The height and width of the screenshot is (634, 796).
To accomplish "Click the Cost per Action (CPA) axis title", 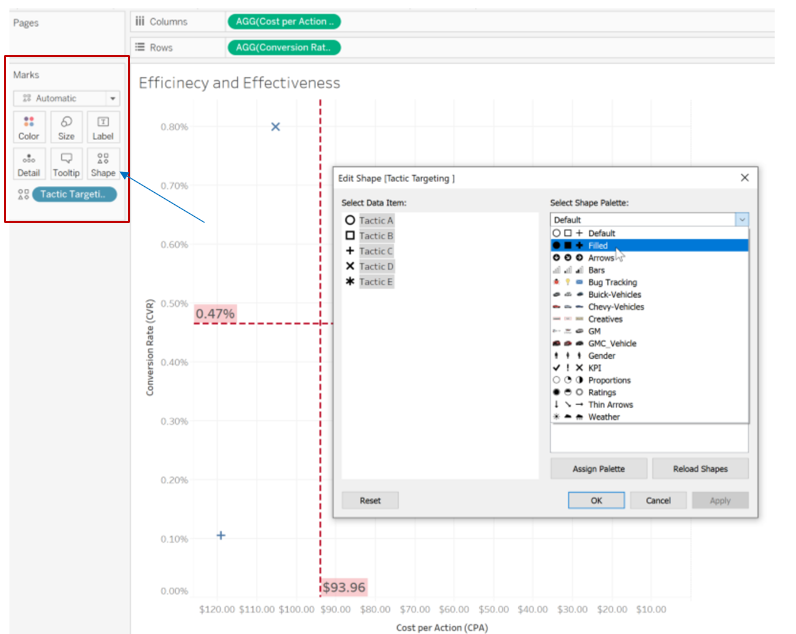I will pyautogui.click(x=442, y=627).
